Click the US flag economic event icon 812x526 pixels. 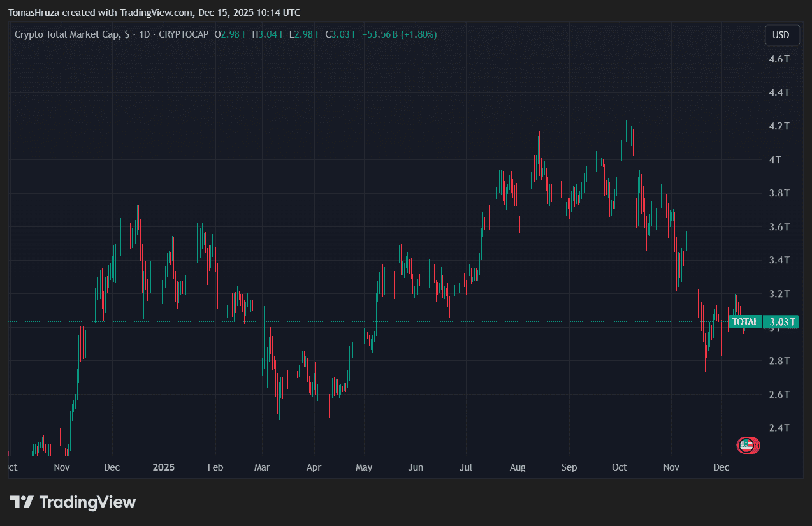[x=747, y=446]
